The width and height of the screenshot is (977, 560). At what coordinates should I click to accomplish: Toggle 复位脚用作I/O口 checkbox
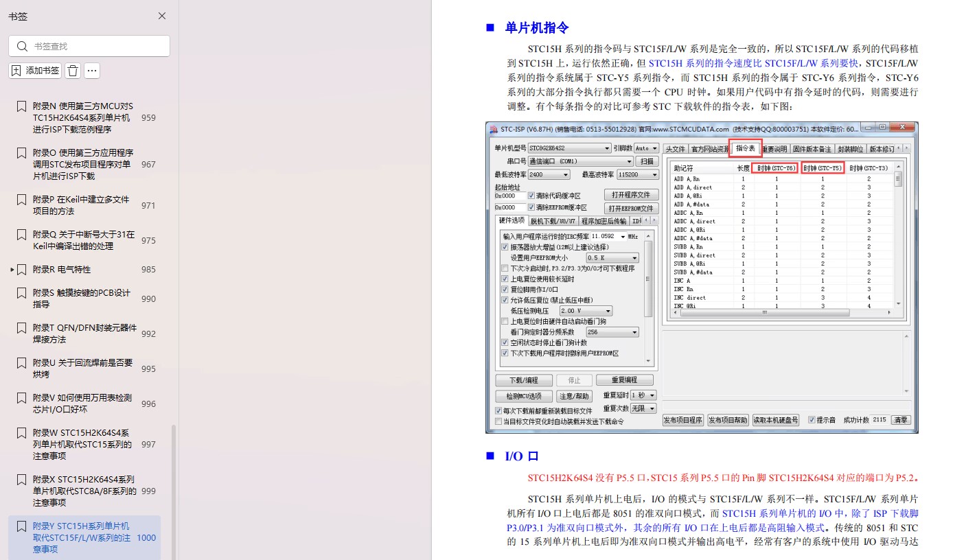tap(505, 290)
